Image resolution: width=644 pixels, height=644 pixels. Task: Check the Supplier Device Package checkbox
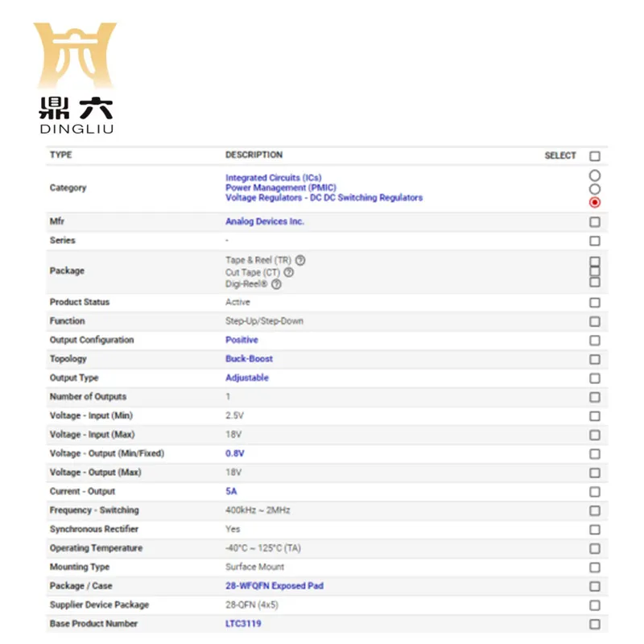point(594,605)
